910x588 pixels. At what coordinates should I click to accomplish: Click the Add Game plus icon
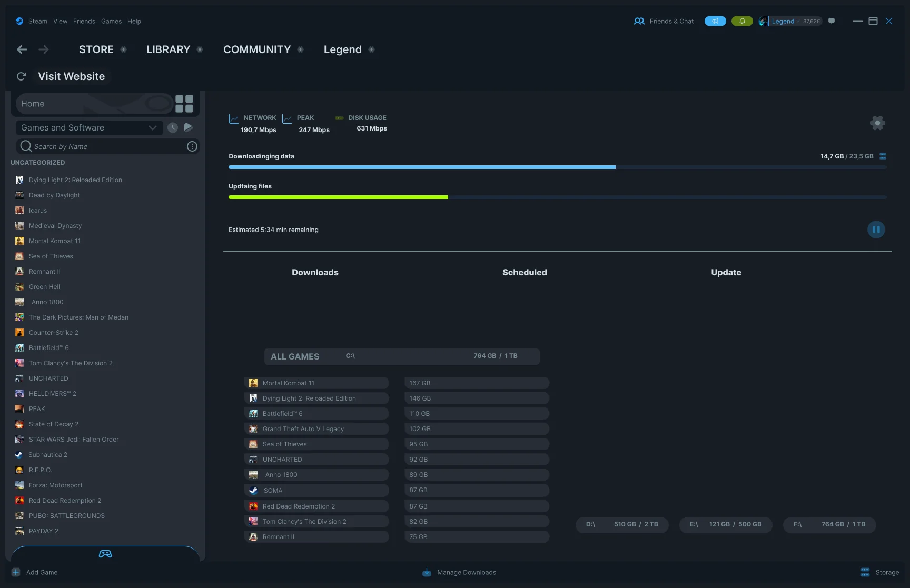(16, 572)
